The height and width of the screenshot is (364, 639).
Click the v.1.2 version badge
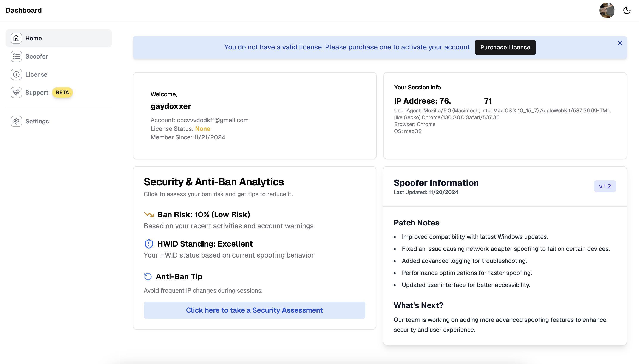coord(605,186)
